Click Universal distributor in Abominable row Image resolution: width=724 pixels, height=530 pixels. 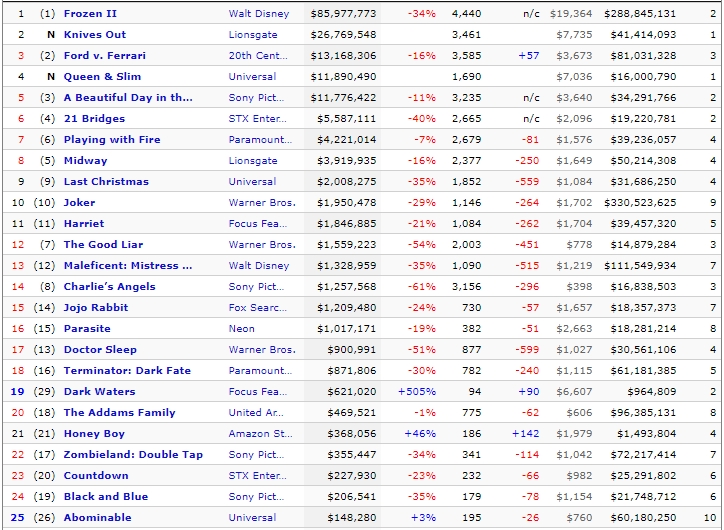252,518
